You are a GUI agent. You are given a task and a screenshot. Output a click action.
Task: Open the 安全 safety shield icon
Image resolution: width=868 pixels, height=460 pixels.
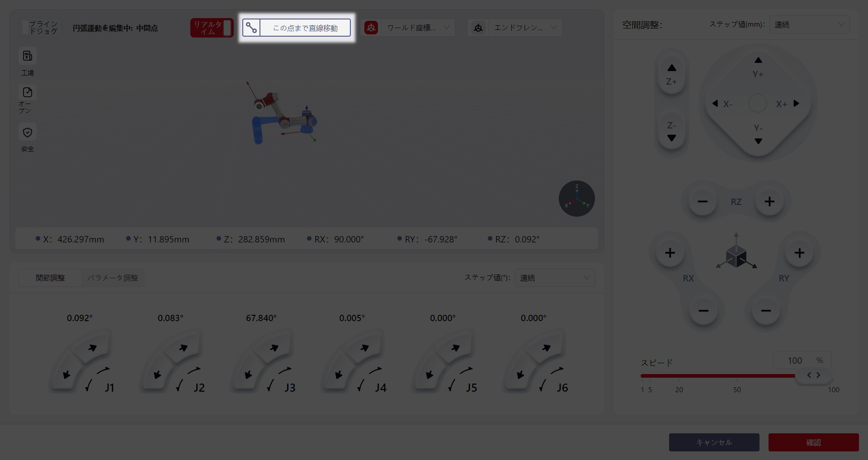[28, 133]
